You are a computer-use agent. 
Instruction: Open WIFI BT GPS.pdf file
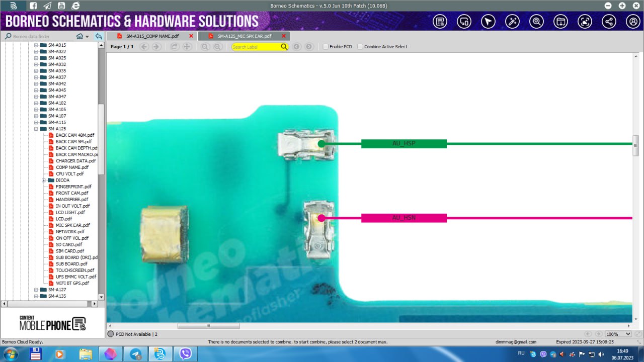(72, 283)
